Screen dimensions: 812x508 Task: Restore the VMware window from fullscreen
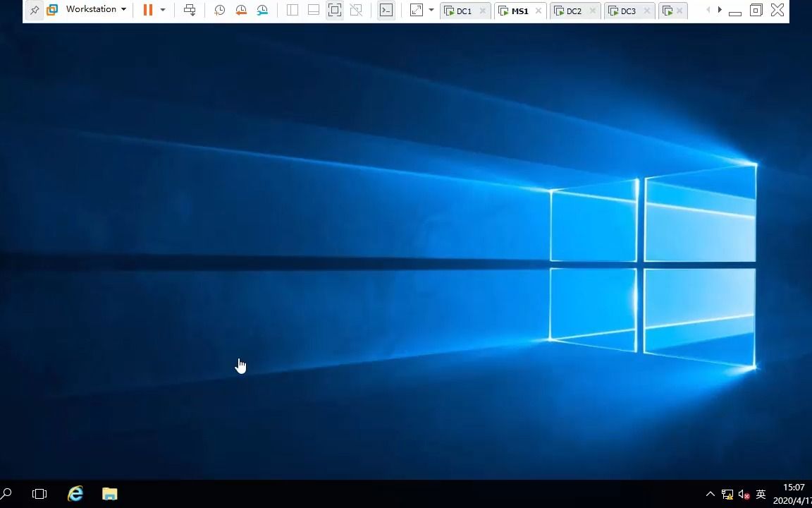(x=756, y=10)
